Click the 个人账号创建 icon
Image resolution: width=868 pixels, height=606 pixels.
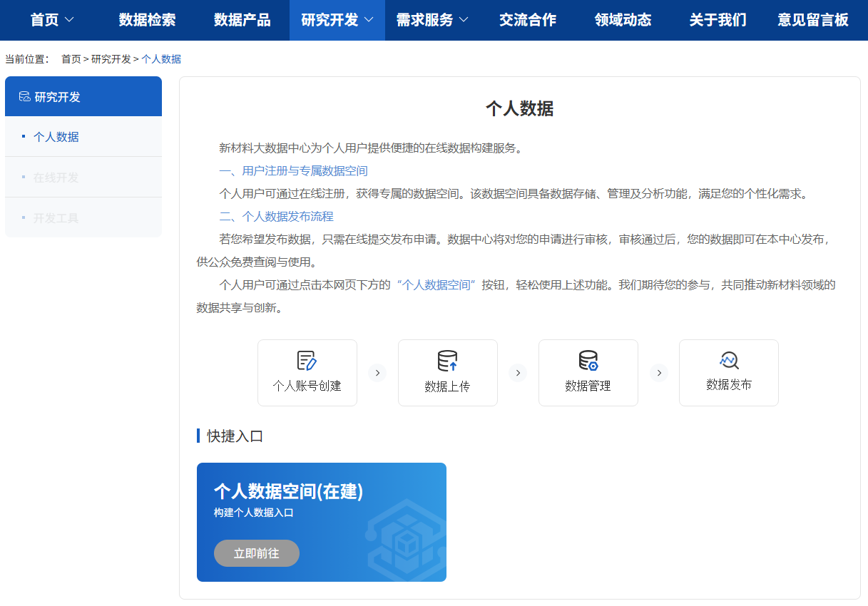(x=307, y=361)
